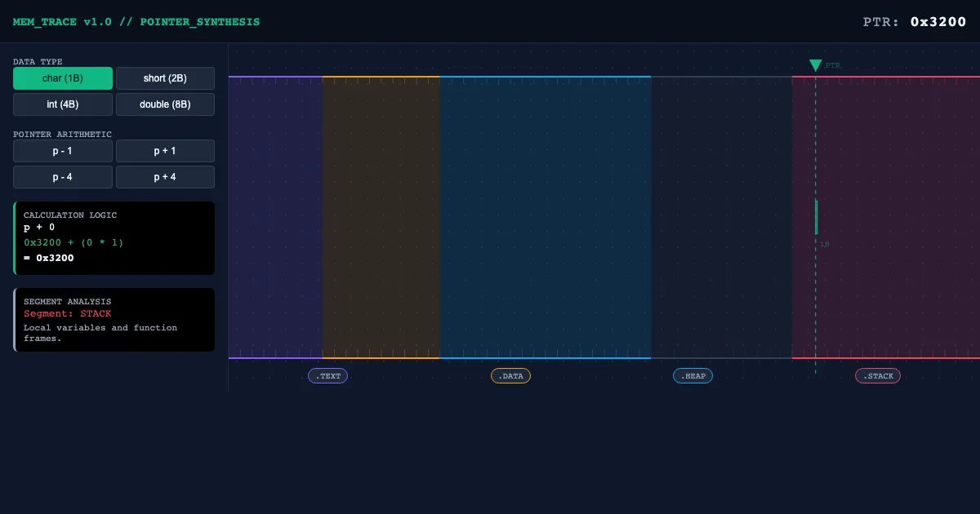This screenshot has height=514, width=980.
Task: Decrement pointer with p - 1
Action: click(x=63, y=151)
